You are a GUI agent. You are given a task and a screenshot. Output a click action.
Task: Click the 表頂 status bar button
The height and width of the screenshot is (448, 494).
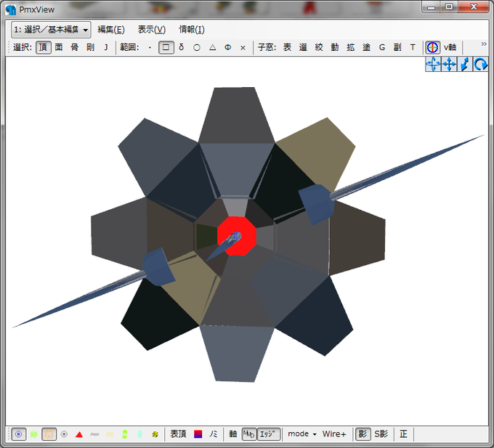(x=178, y=434)
